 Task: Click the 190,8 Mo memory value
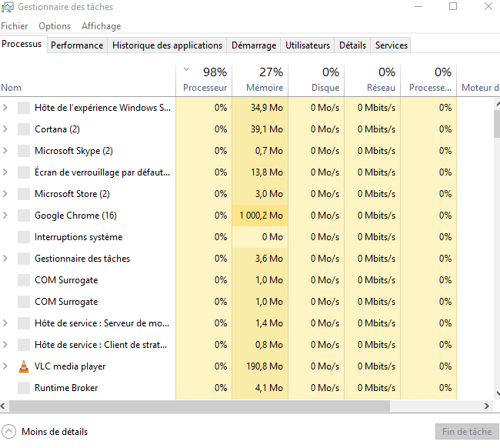pos(265,366)
